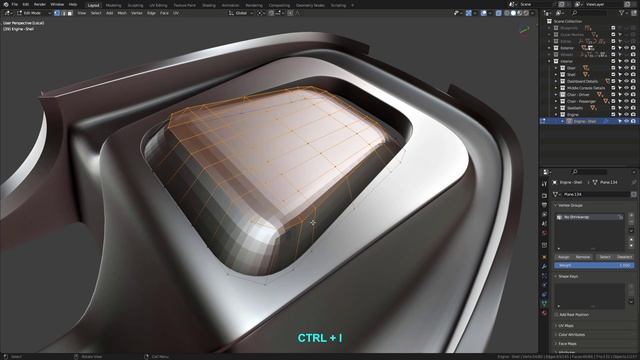Screen dimensions: 640x360
Task: Toggle show gizmos button
Action: pos(469,13)
